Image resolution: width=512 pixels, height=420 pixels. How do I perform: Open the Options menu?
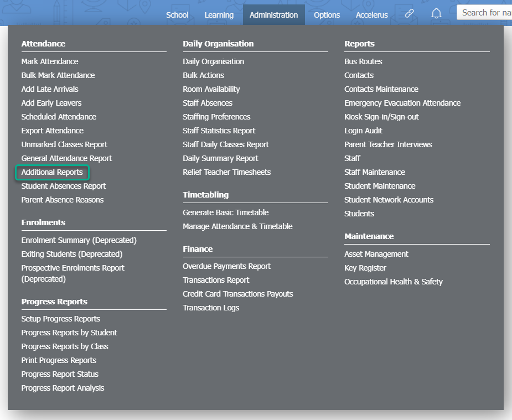pyautogui.click(x=327, y=15)
